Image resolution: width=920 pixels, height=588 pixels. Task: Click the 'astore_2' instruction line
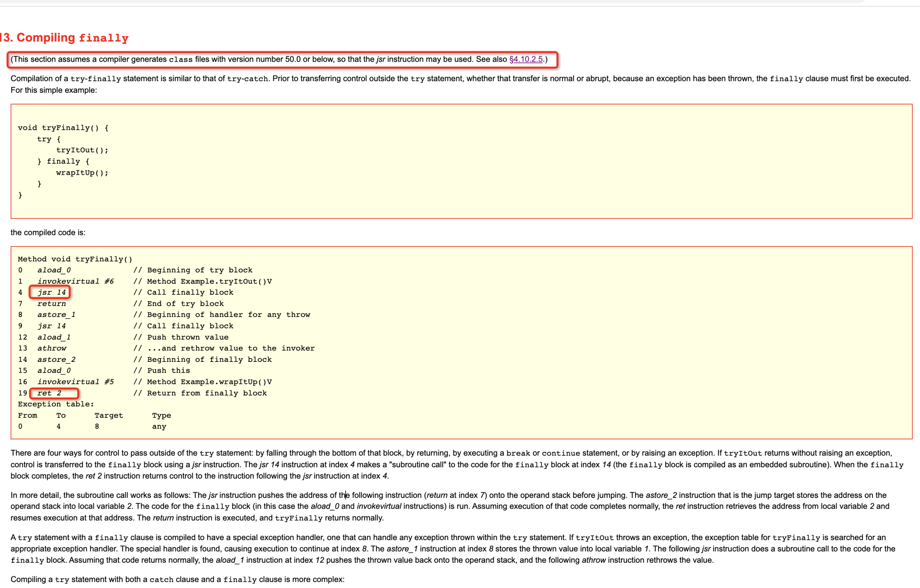pyautogui.click(x=56, y=360)
